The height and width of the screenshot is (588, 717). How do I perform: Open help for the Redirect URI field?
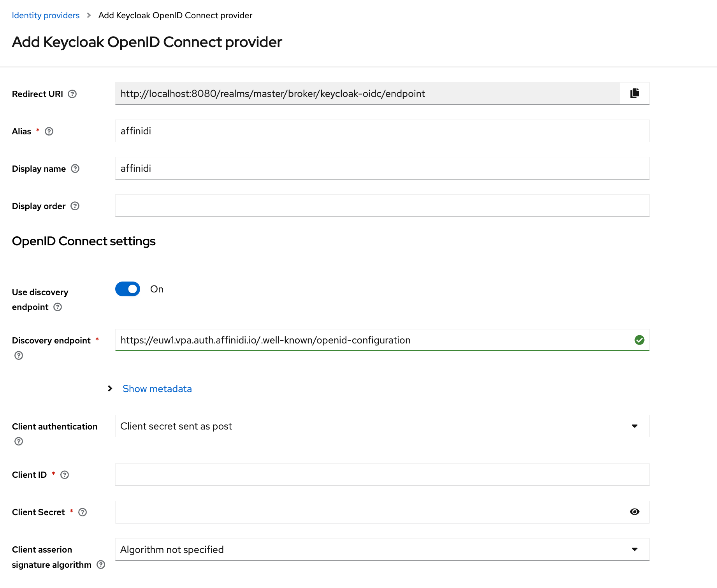(72, 94)
